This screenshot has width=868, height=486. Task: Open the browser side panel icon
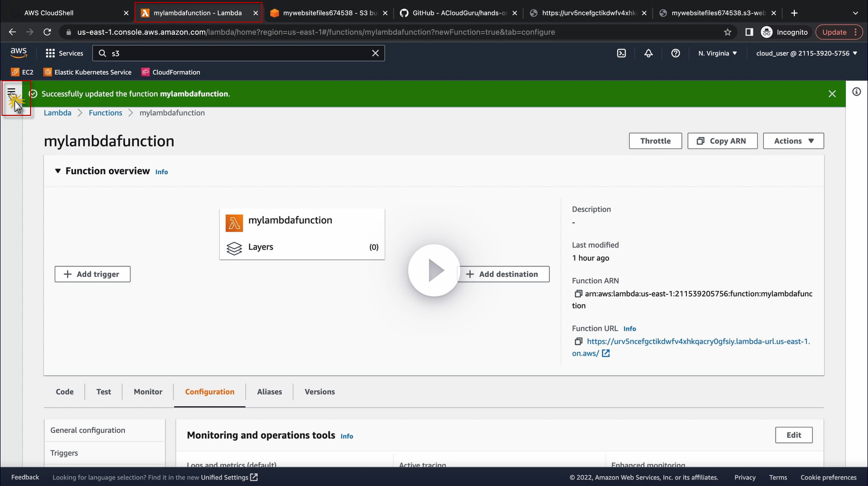749,32
